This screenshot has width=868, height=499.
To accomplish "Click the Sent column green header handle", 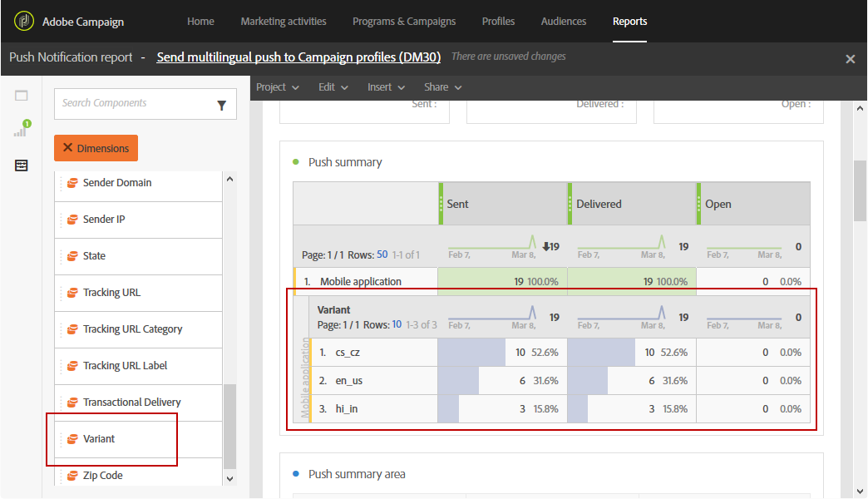I will (x=441, y=204).
